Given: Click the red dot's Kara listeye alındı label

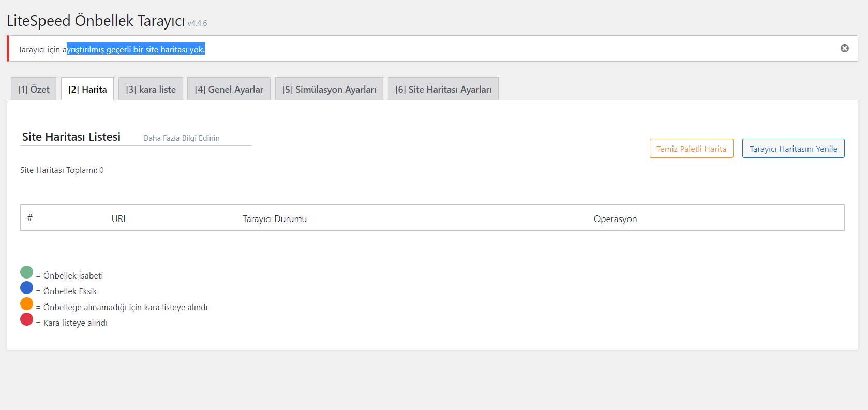Looking at the screenshot, I should pos(76,323).
